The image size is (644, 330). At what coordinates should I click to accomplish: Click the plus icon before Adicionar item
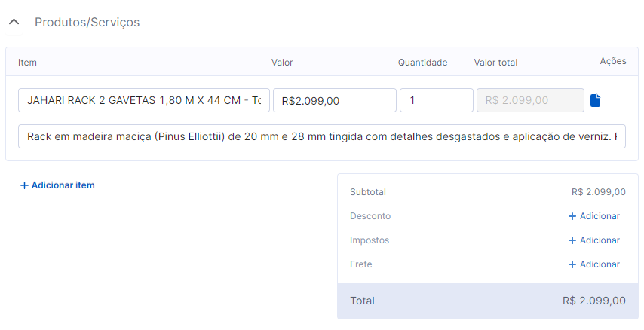click(24, 185)
